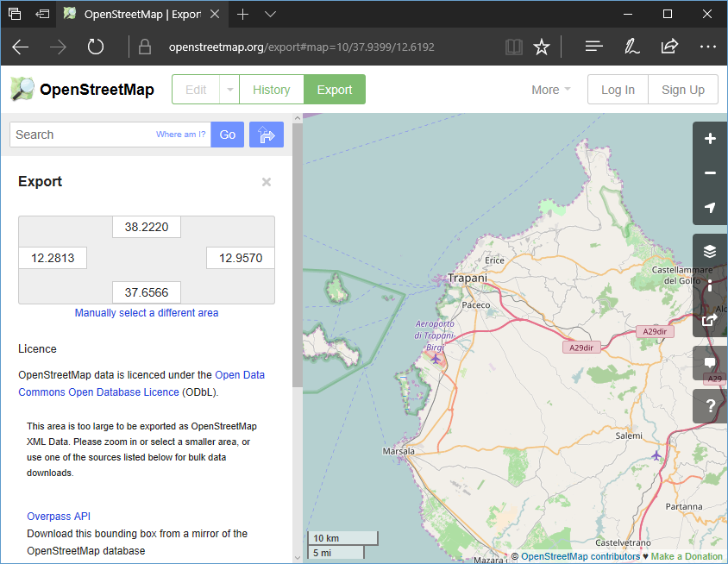Open the Edit dropdown arrow

pyautogui.click(x=229, y=89)
